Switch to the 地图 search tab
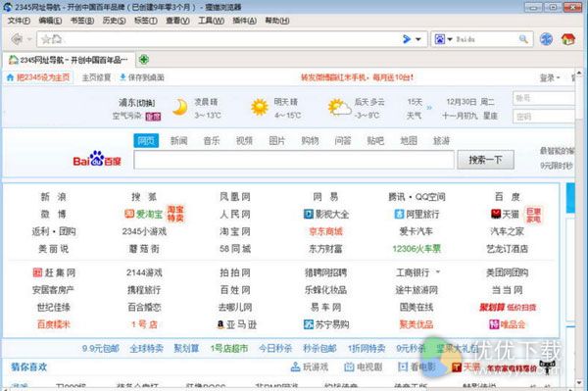The width and height of the screenshot is (588, 391). 409,140
